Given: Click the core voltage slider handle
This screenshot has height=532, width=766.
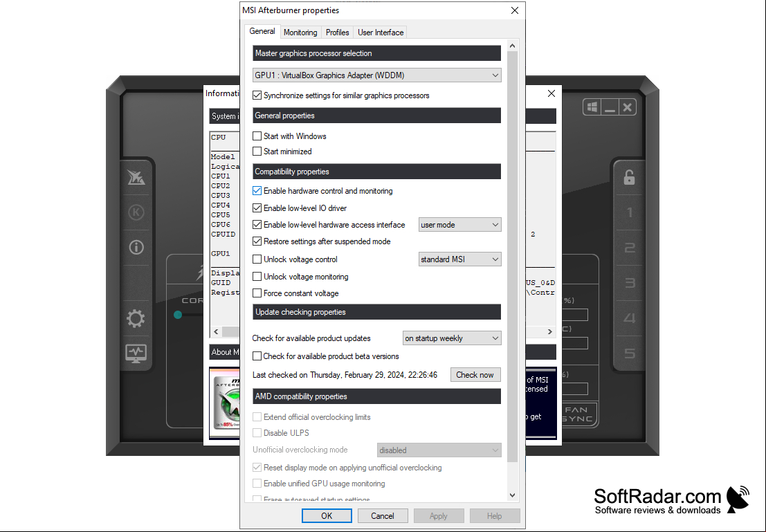Looking at the screenshot, I should [x=178, y=315].
